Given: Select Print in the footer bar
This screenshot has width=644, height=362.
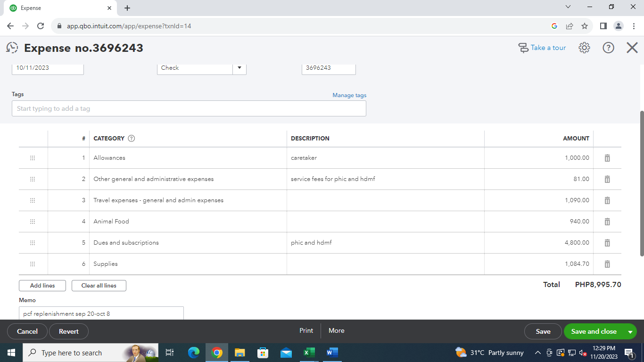Looking at the screenshot, I should [306, 331].
